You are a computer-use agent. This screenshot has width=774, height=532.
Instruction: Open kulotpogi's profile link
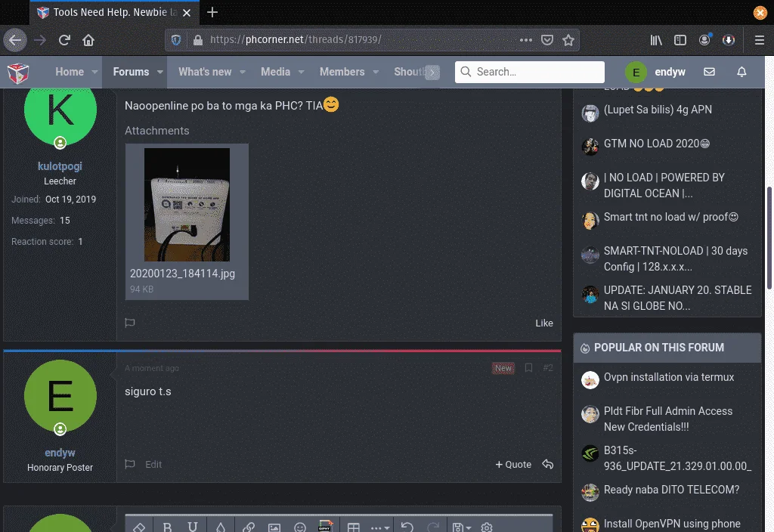[60, 166]
